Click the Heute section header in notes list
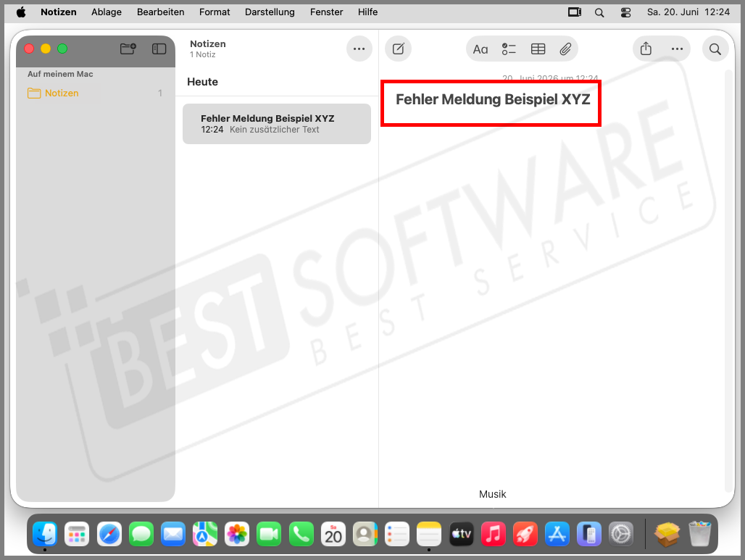 pos(202,82)
